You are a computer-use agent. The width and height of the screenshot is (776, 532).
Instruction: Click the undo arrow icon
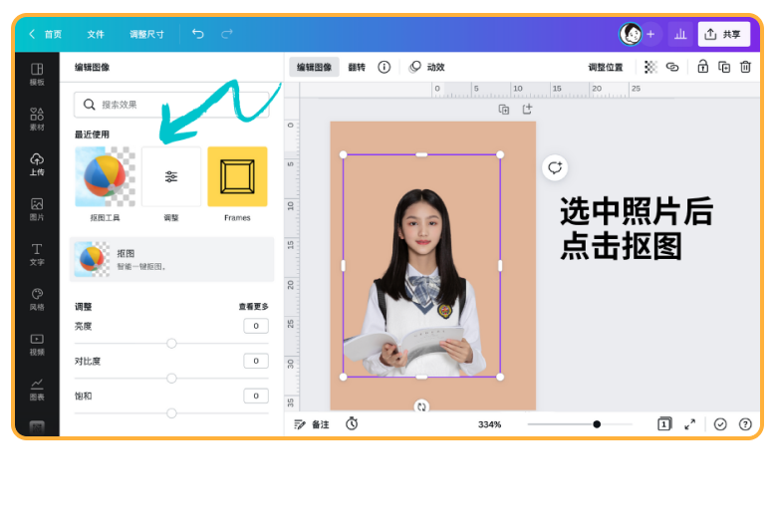198,34
